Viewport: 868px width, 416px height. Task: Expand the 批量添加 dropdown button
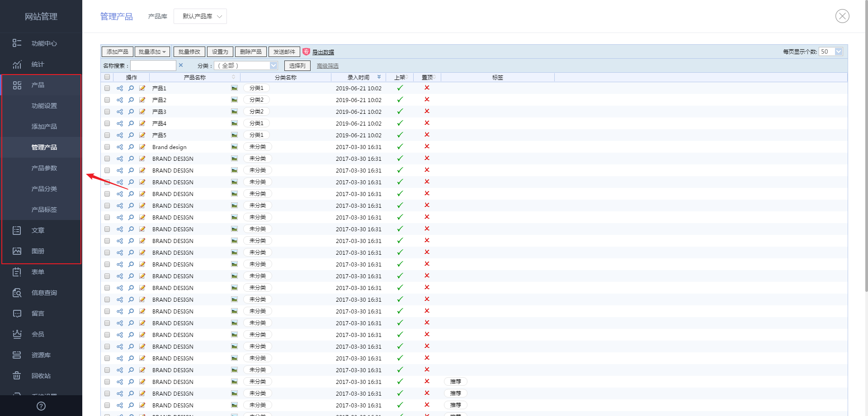(152, 52)
